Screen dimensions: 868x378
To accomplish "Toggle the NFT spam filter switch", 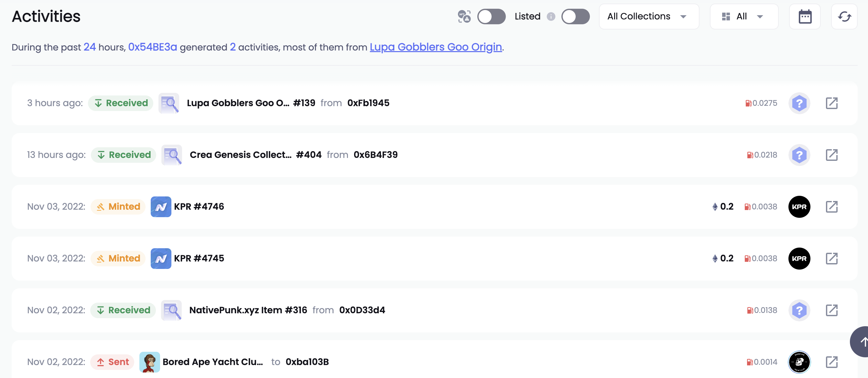I will click(x=491, y=17).
